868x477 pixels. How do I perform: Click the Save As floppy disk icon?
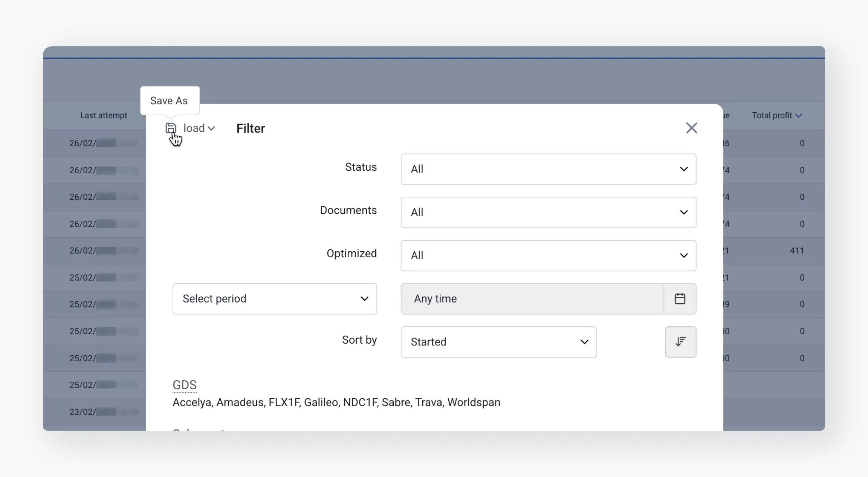pos(171,128)
